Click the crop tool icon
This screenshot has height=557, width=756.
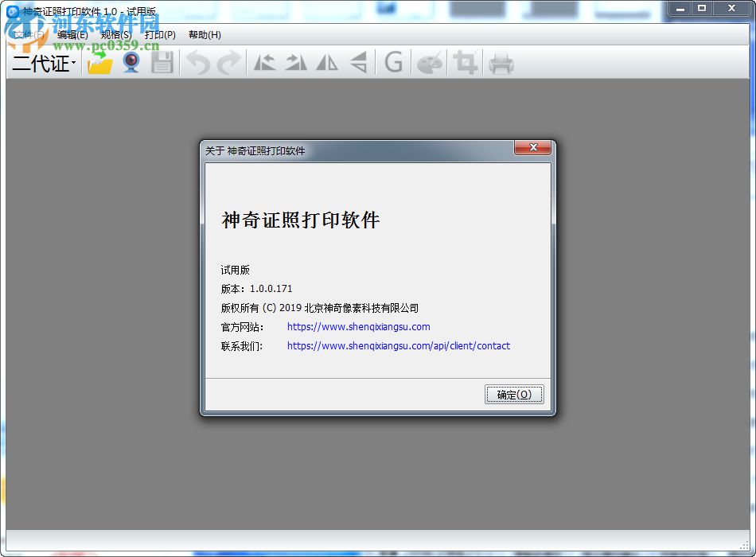[x=466, y=62]
